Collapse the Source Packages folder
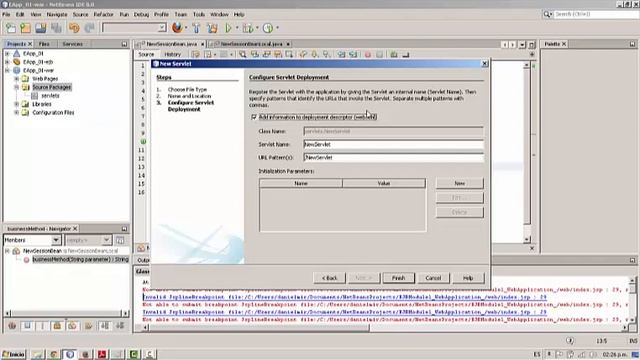Image resolution: width=640 pixels, height=360 pixels. click(16, 87)
